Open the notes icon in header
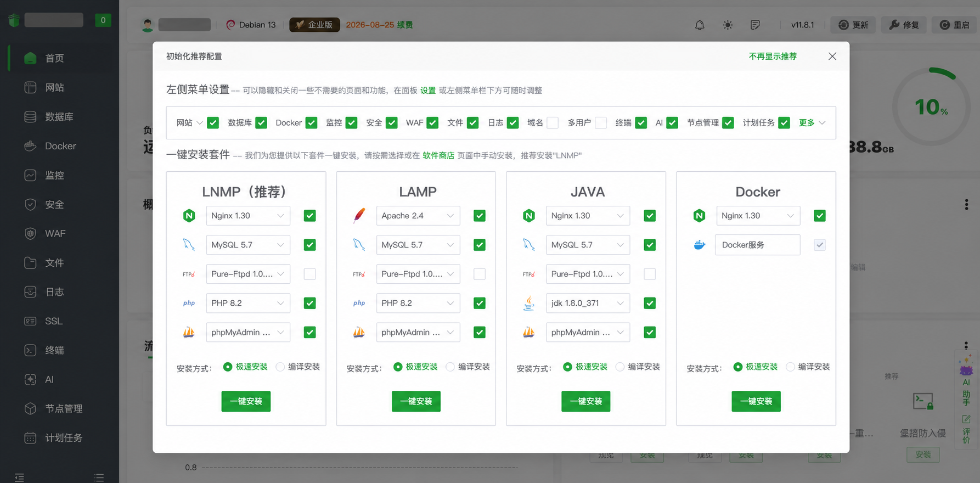This screenshot has height=483, width=980. (x=756, y=25)
